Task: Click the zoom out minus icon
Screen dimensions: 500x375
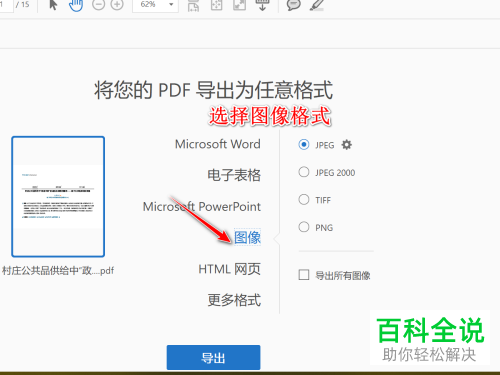Action: click(x=98, y=4)
